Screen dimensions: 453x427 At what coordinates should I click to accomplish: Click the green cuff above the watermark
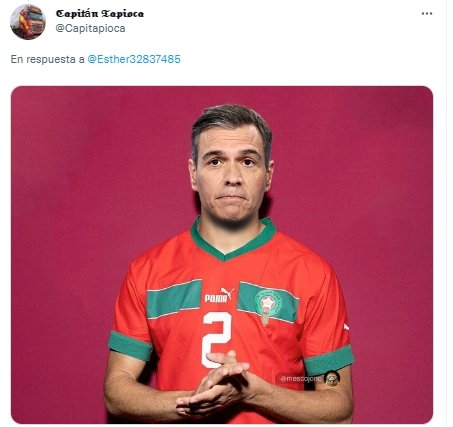click(x=329, y=361)
